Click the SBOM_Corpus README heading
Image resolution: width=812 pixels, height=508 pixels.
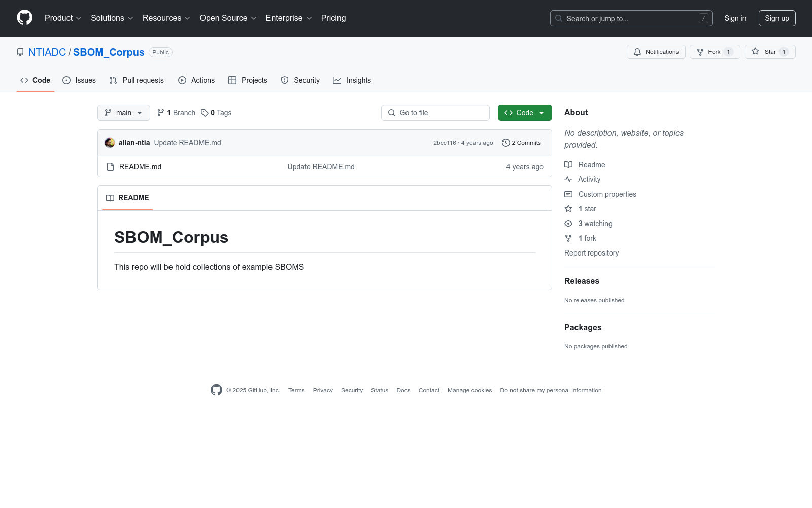[x=172, y=237]
